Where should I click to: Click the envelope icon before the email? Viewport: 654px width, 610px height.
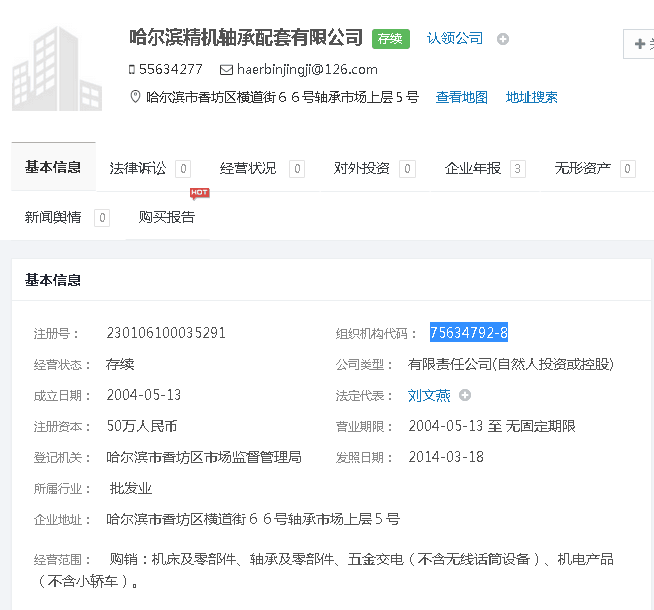227,70
